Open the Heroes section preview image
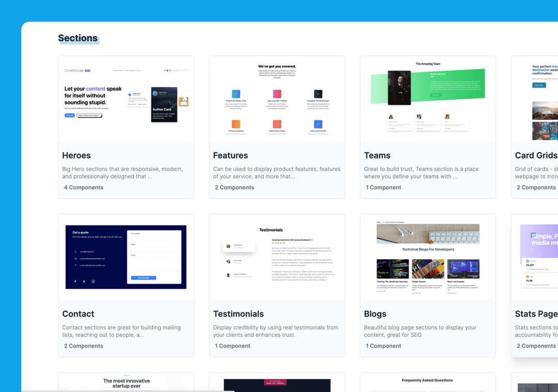Screen dimensions: 558x392 [x=126, y=99]
